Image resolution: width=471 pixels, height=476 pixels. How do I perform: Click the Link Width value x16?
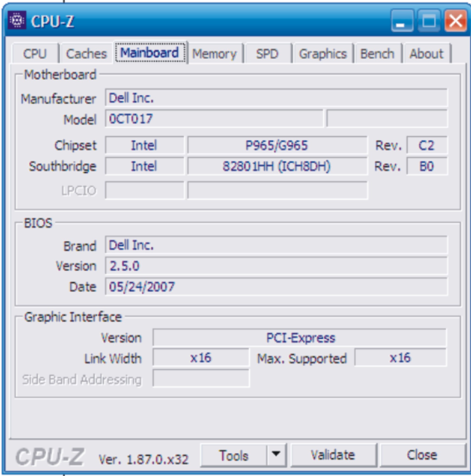(x=201, y=358)
